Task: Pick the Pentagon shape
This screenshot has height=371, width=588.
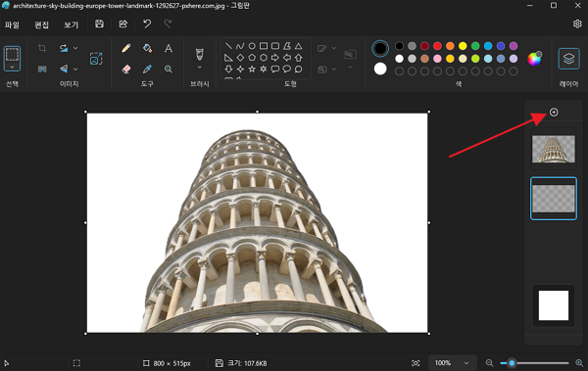Action: pos(252,58)
